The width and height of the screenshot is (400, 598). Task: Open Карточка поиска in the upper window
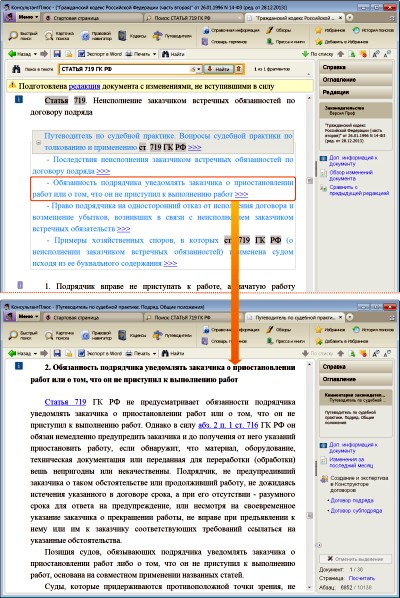tap(60, 36)
